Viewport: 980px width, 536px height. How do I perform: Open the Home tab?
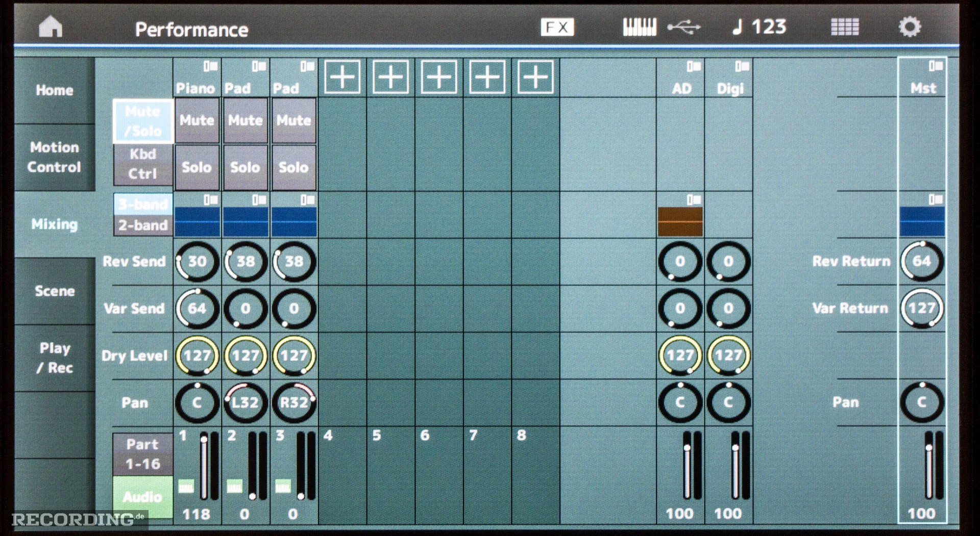pos(55,90)
